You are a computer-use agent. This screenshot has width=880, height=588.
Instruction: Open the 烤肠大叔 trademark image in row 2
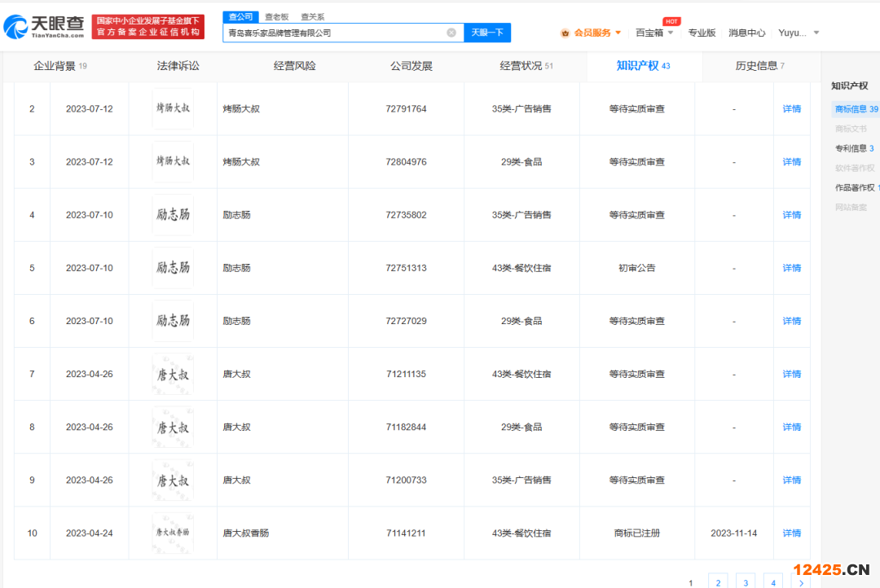click(173, 109)
